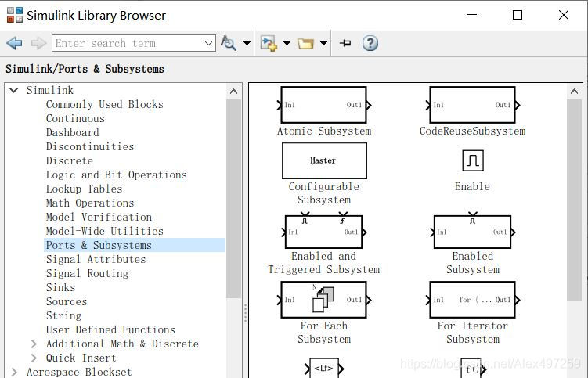Select Model Verification library

click(99, 217)
